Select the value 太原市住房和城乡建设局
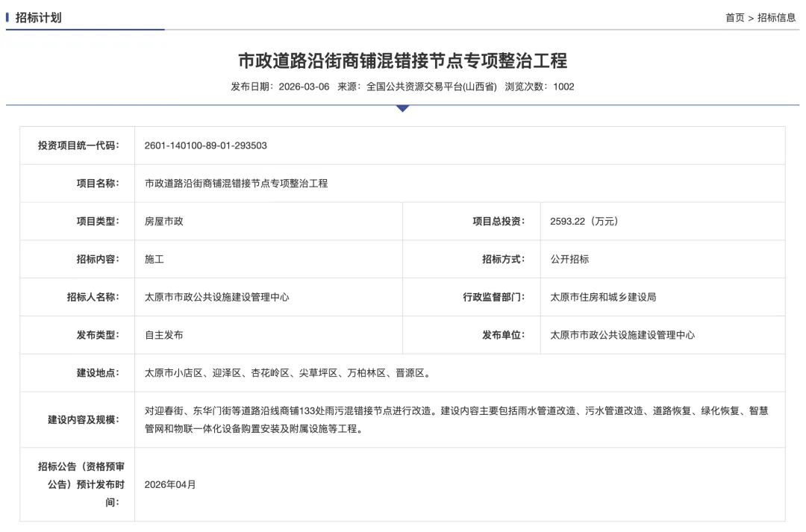 [603, 297]
